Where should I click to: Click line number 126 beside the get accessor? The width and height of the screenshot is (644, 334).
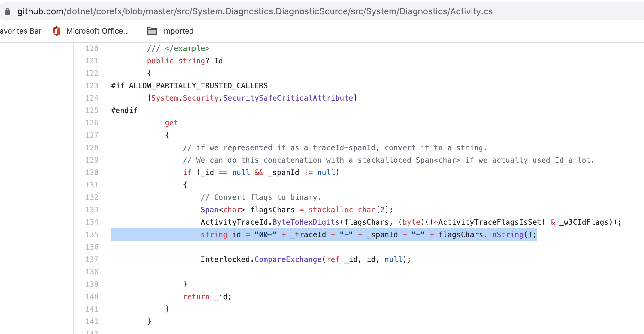[x=92, y=123]
